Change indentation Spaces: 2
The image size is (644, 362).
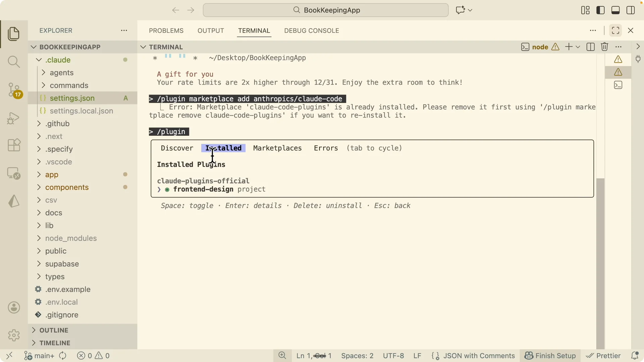(357, 356)
